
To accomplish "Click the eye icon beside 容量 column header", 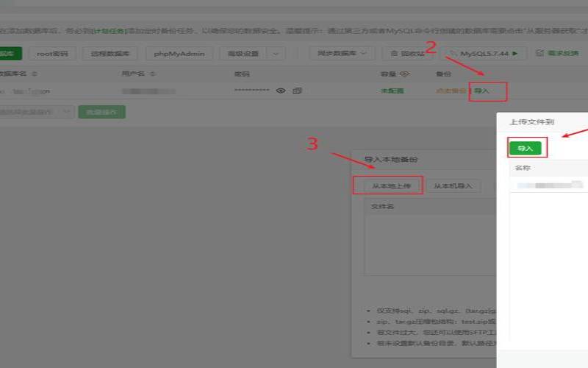I will tap(404, 74).
